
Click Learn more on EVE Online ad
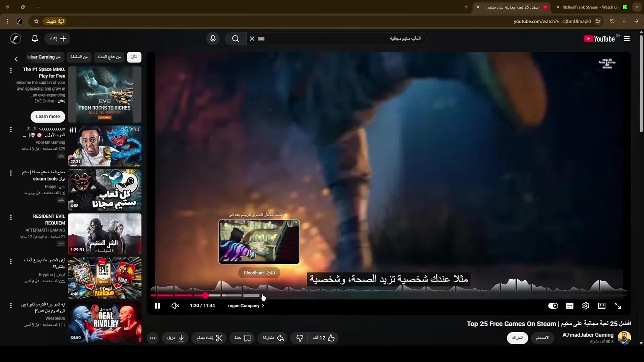point(48,116)
